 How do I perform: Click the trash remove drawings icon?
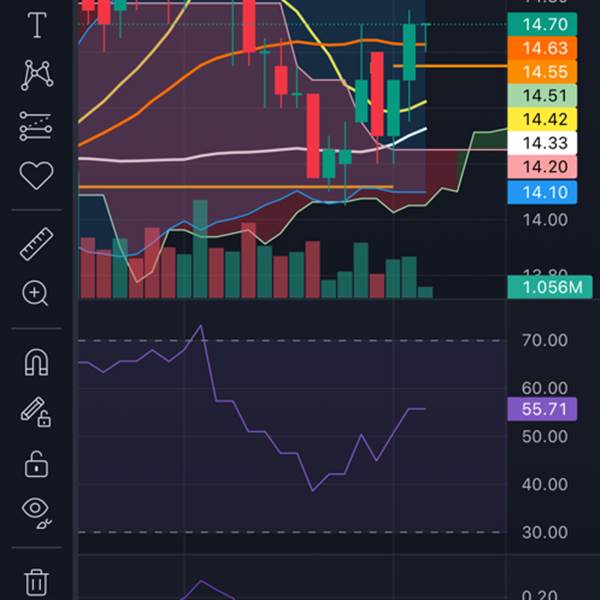[x=36, y=582]
